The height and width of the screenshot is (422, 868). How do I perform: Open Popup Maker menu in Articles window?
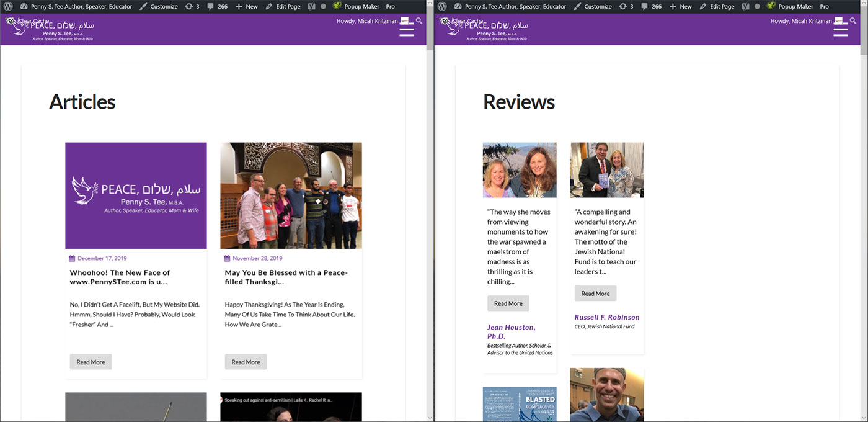(x=356, y=6)
